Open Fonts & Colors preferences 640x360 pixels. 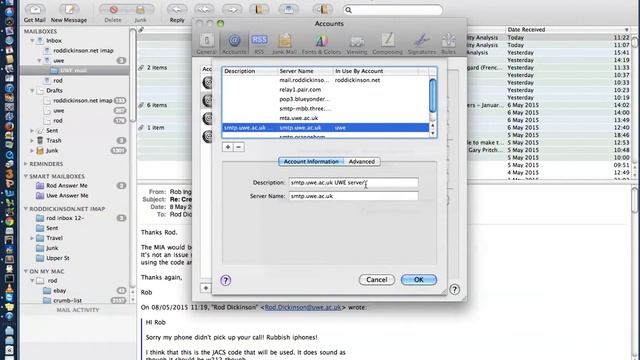pos(321,43)
